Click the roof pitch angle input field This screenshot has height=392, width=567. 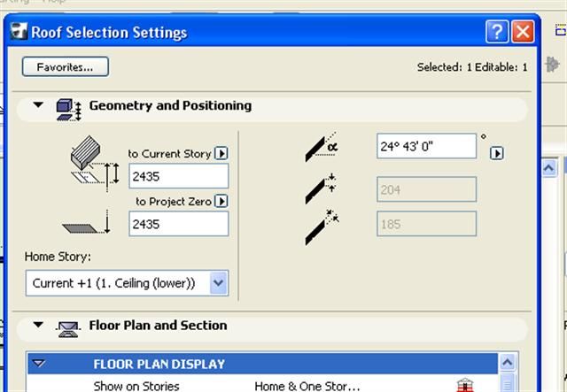pyautogui.click(x=426, y=146)
